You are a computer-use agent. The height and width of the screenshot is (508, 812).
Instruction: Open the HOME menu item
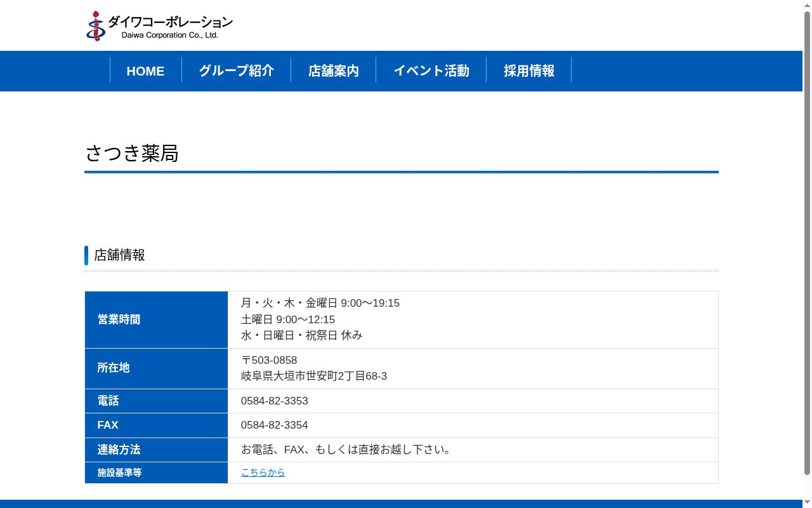tap(145, 70)
